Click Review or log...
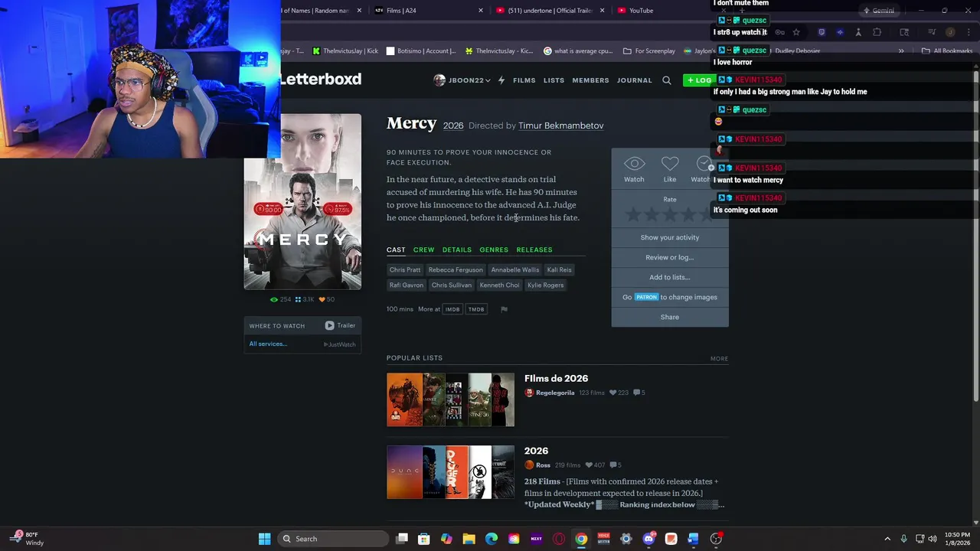Screen dimensions: 980x551 tap(670, 257)
